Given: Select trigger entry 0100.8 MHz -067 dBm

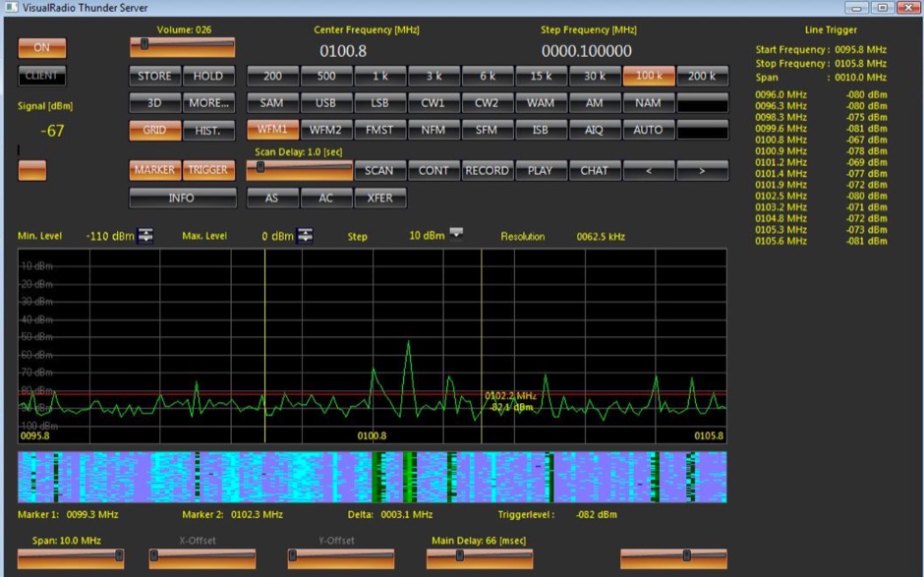Looking at the screenshot, I should point(821,140).
